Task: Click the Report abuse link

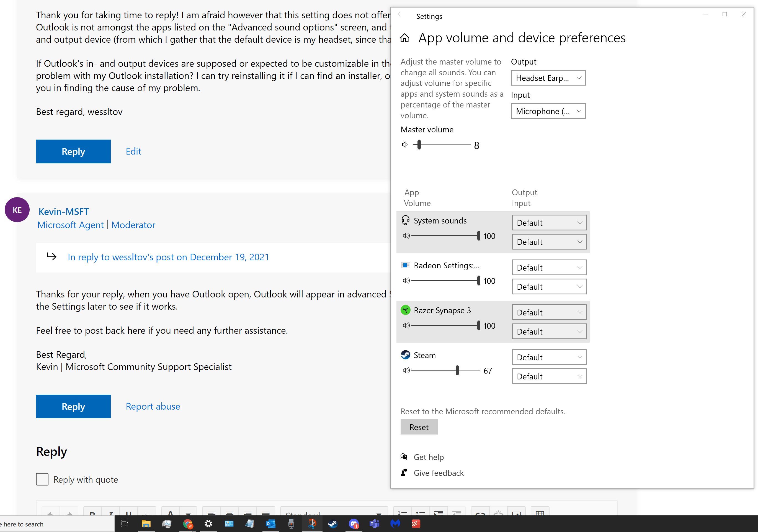Action: pyautogui.click(x=153, y=407)
